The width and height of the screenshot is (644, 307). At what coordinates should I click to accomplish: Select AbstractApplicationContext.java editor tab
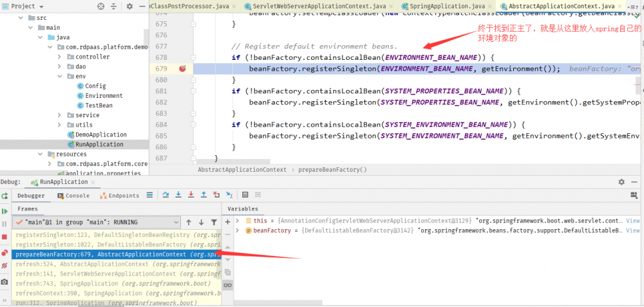coord(562,6)
